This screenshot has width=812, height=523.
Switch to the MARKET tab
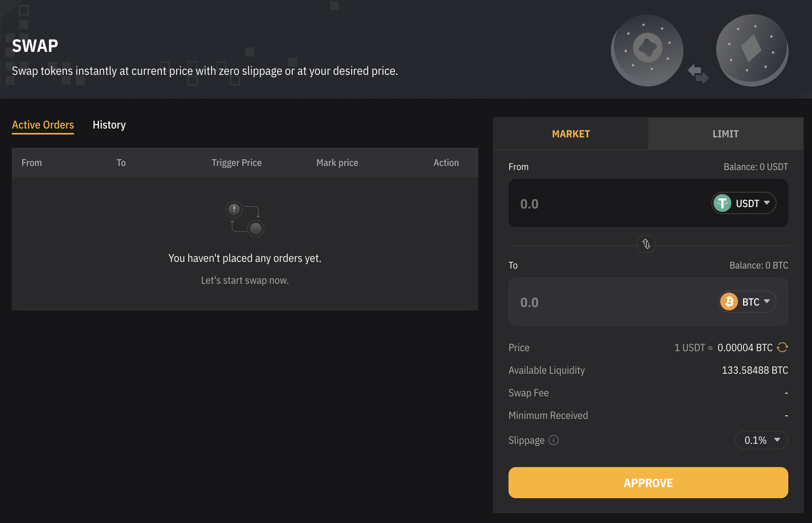coord(571,134)
